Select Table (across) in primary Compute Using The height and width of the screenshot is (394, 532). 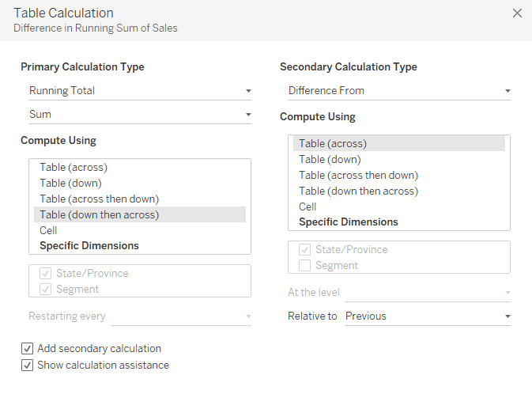[x=74, y=168]
